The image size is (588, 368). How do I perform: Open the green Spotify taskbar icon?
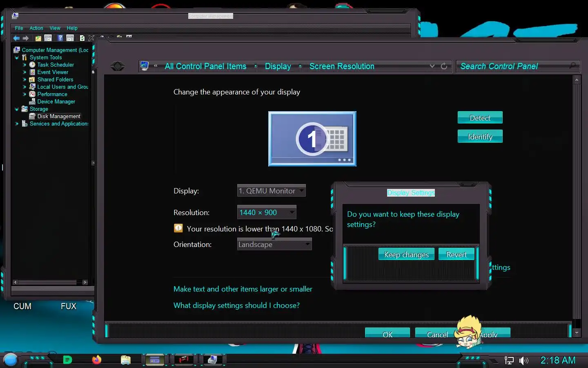(x=68, y=360)
